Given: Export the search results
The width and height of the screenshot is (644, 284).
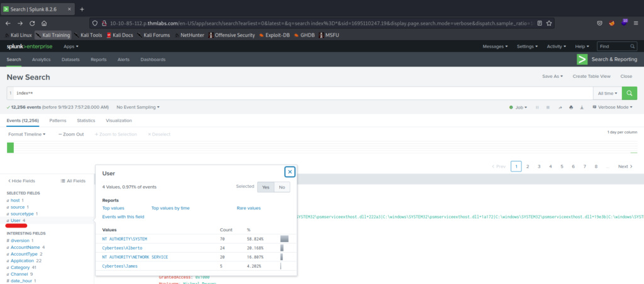Looking at the screenshot, I should tap(582, 107).
